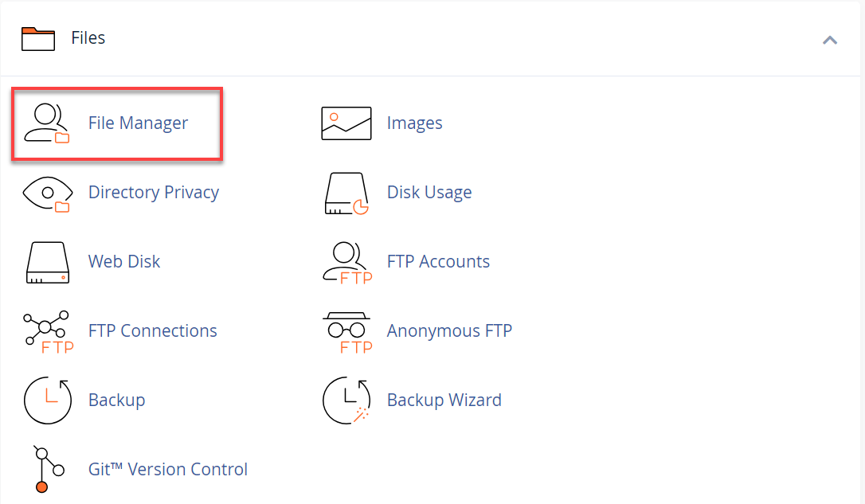This screenshot has width=865, height=504.
Task: Launch the Backup Wizard link
Action: click(x=444, y=400)
